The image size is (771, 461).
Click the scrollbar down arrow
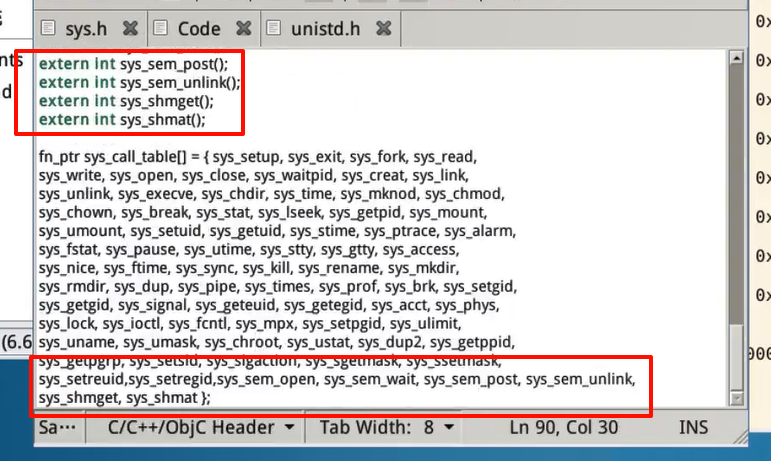pyautogui.click(x=737, y=398)
